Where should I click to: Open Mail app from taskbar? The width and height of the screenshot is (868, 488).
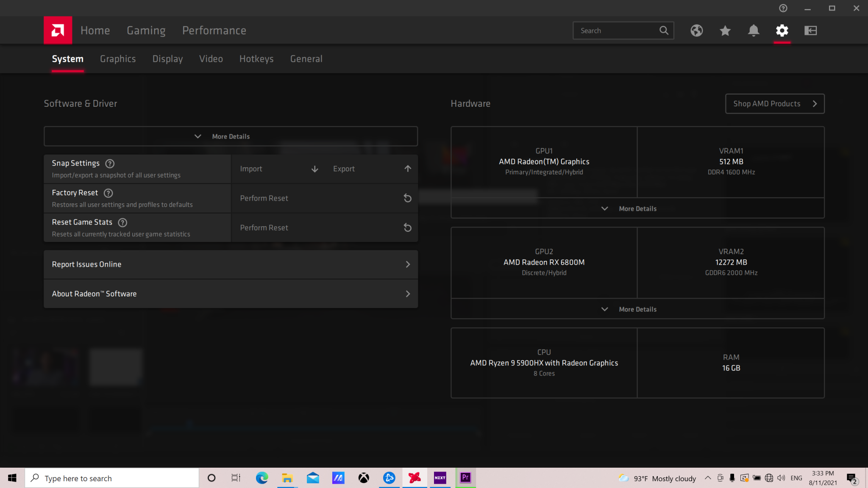click(313, 478)
